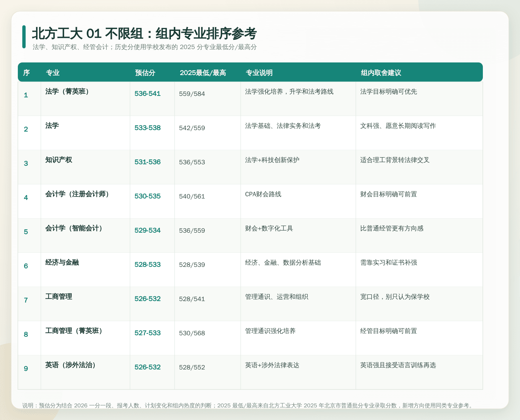Click the 专业 column header
Screen dimensions: 520x420
[53, 73]
